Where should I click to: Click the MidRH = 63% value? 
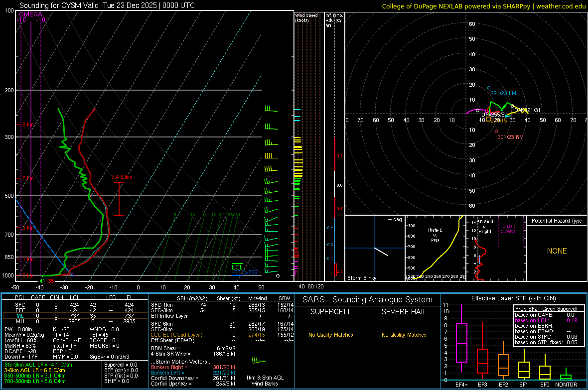20,346
